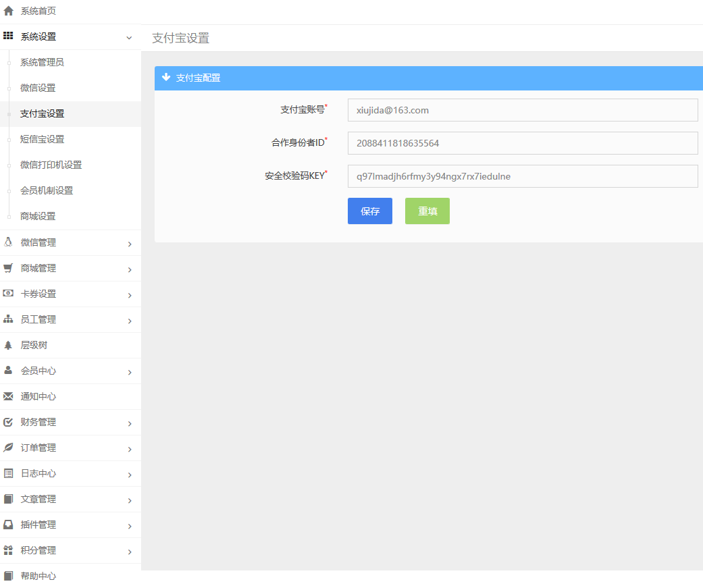Click into the 安全校验码KEY text field
Screen dimensions: 703x588
[522, 176]
